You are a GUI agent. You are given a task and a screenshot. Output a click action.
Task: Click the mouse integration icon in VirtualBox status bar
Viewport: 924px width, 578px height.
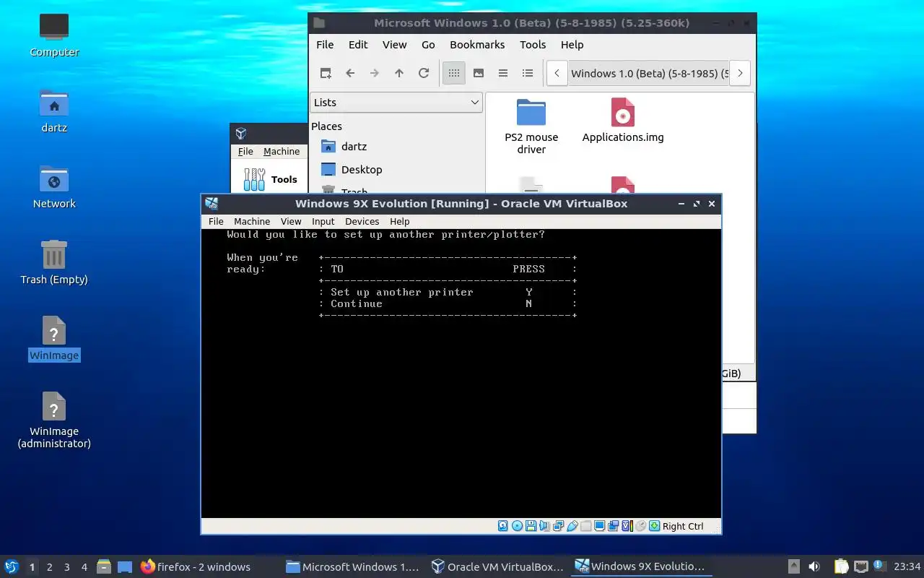pos(640,526)
